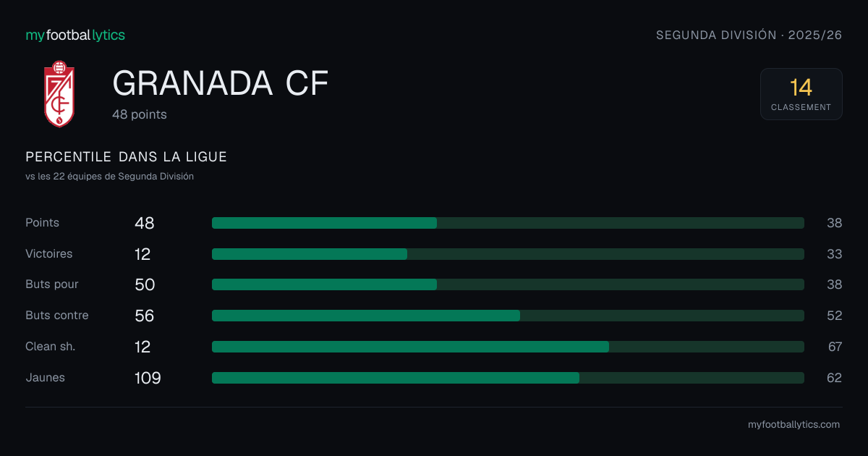The height and width of the screenshot is (456, 868).
Task: Click the myfootballytics logo
Action: 75,35
